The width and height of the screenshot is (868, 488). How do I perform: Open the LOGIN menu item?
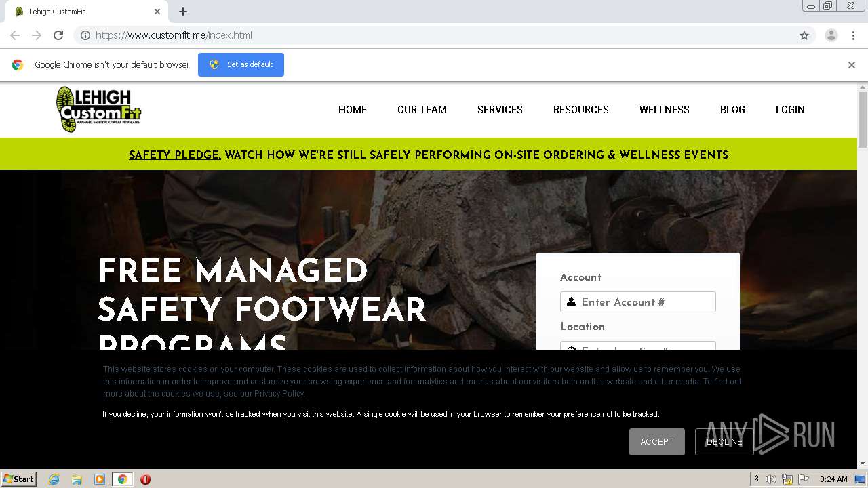pyautogui.click(x=790, y=110)
